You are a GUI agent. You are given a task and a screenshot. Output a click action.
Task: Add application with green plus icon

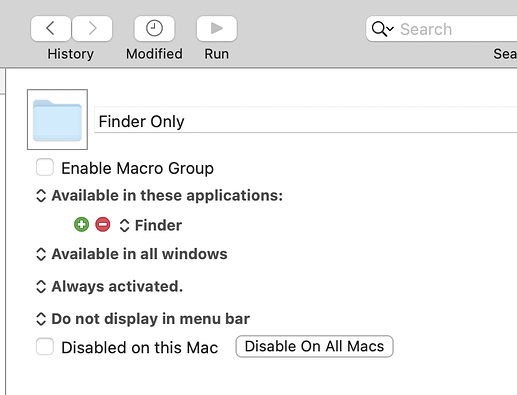81,225
